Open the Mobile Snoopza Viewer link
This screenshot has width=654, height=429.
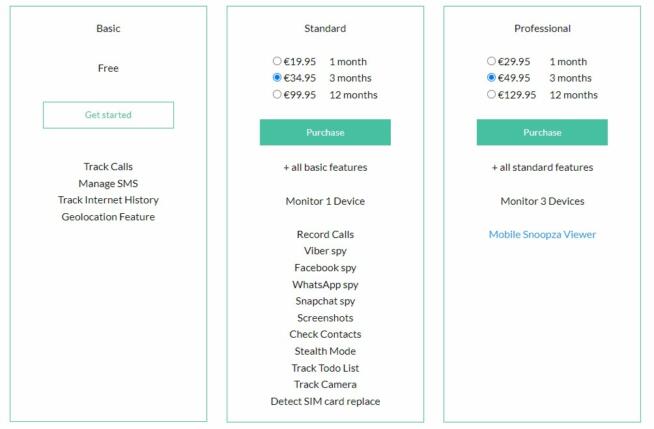542,234
